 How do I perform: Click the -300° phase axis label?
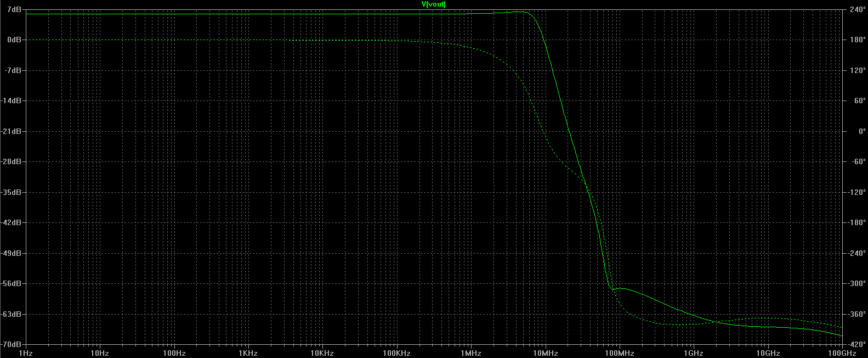click(x=856, y=284)
